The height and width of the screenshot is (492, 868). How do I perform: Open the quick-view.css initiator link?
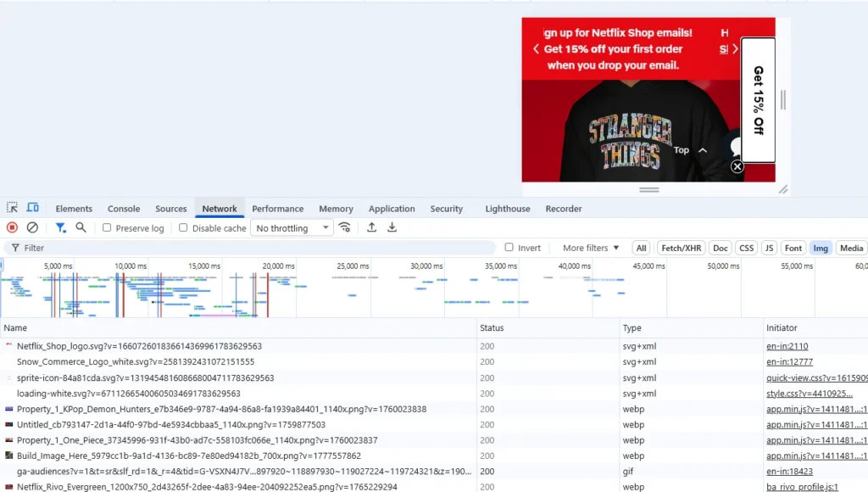tap(816, 377)
